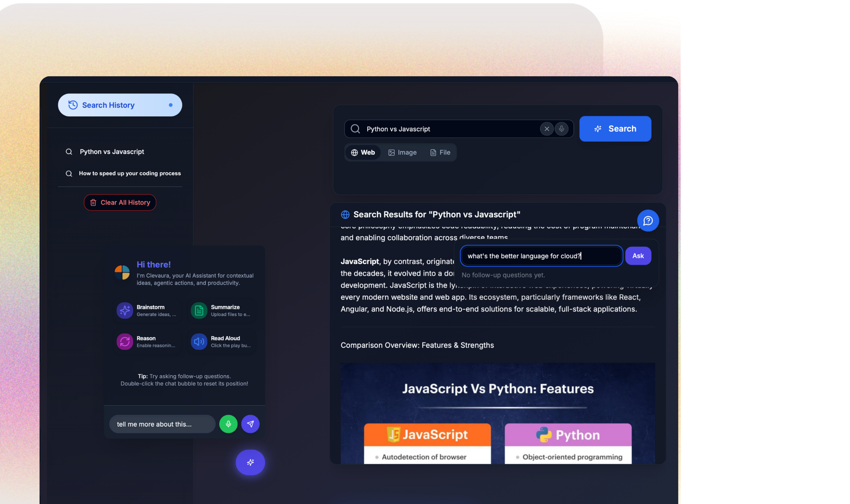This screenshot has width=850, height=504.
Task: Click the bold 'JavaScript' word in results paragraph
Action: pos(360,261)
